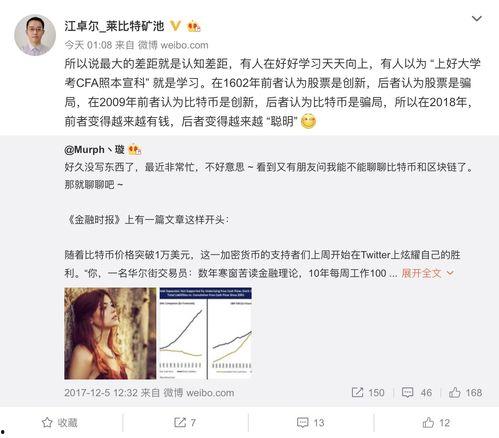Image resolution: width=499 pixels, height=438 pixels.
Task: Toggle thumbs-up like showing 12
Action: click(x=436, y=423)
